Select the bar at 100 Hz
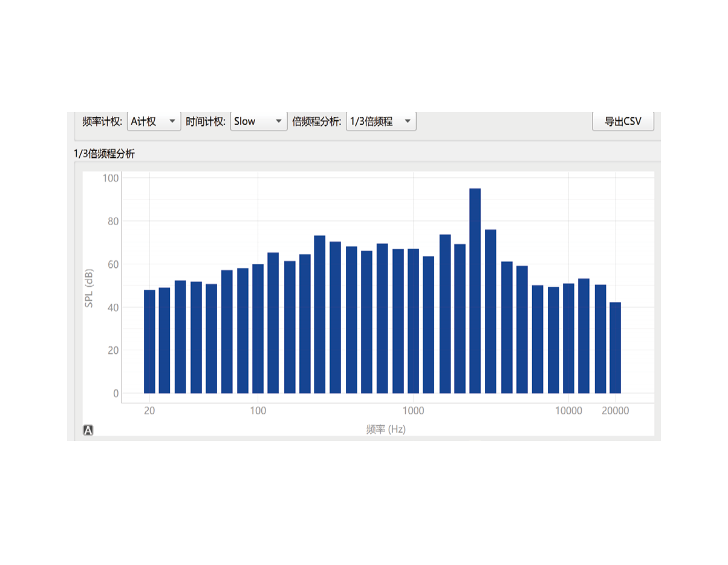Viewport: 728px width, 565px height. coord(258,328)
